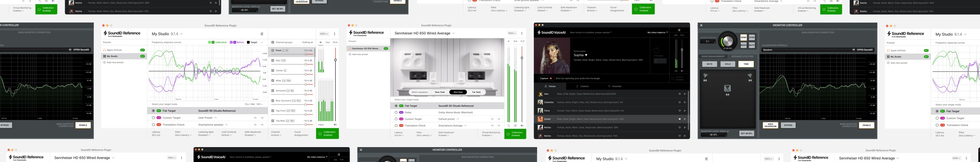The width and height of the screenshot is (980, 162).
Task: Open the Dry / Wet 100 dropdown
Action: coord(254,104)
